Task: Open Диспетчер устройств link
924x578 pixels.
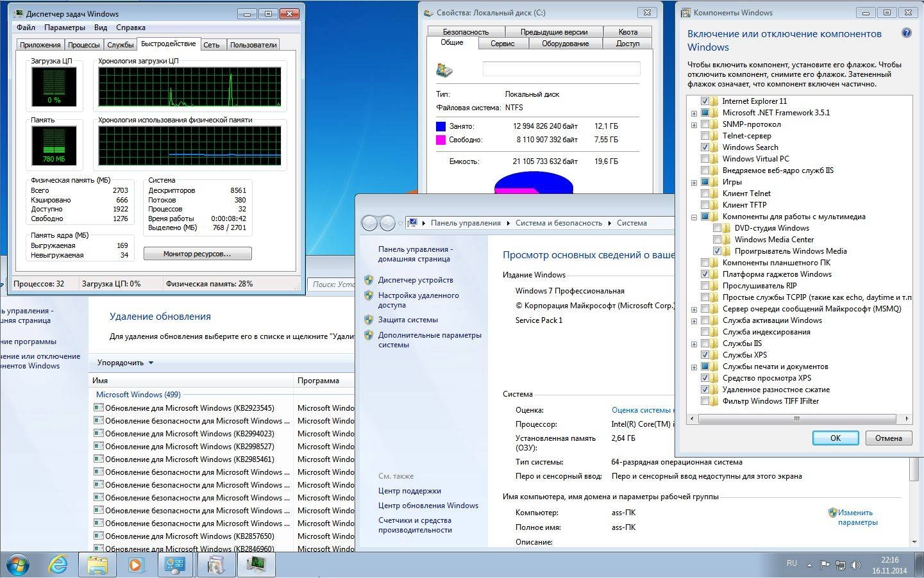Action: 416,280
